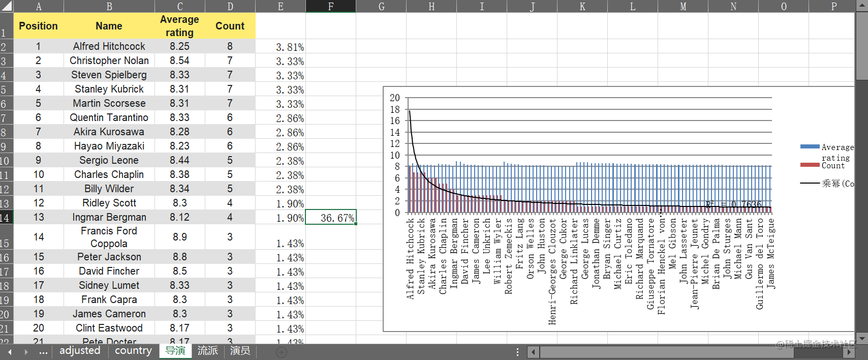
Task: Click the Alfred Hitchcock name cell
Action: (109, 46)
